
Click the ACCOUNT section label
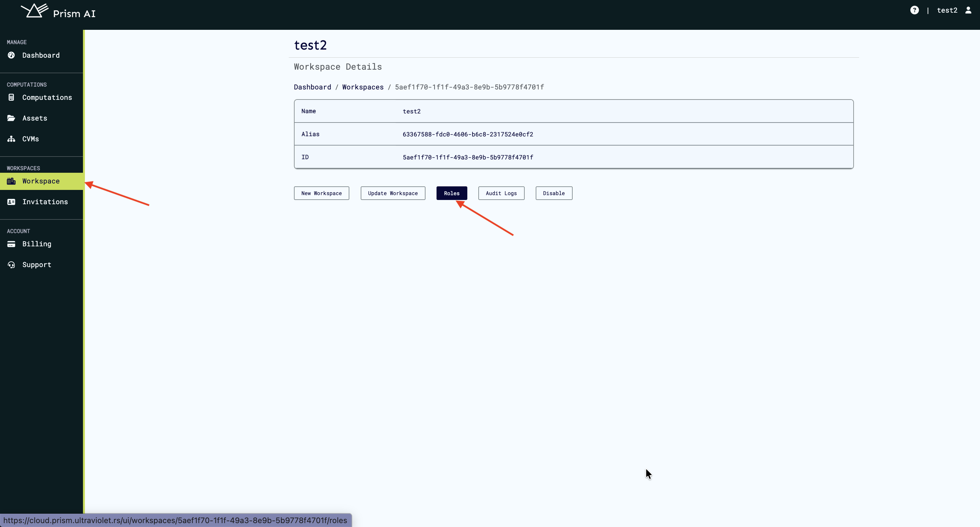[18, 231]
